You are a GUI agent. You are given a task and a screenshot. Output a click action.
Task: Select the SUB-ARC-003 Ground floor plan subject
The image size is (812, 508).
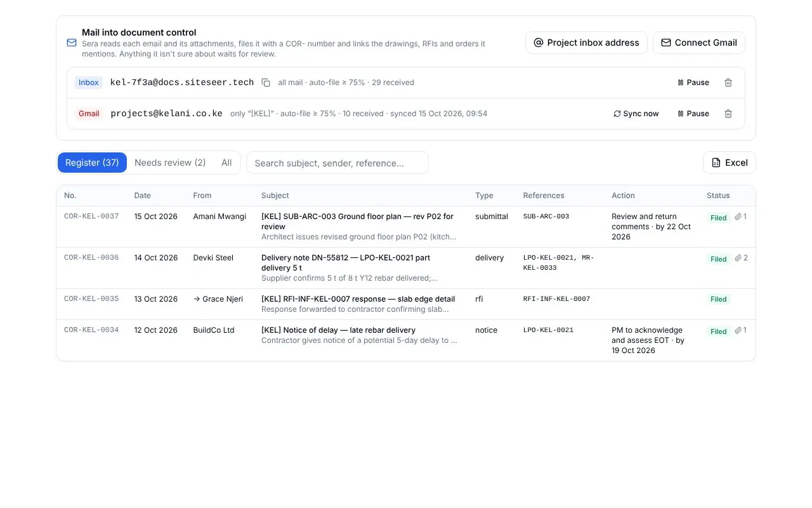point(358,222)
